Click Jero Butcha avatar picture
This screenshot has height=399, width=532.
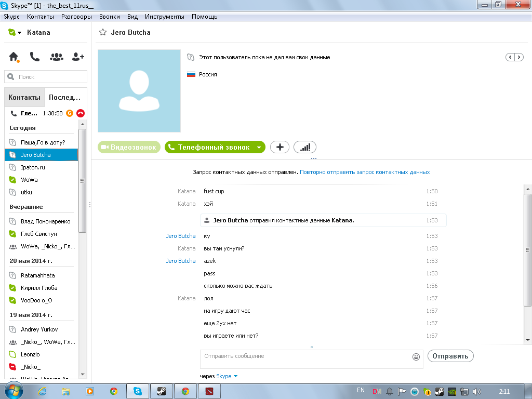coord(139,91)
